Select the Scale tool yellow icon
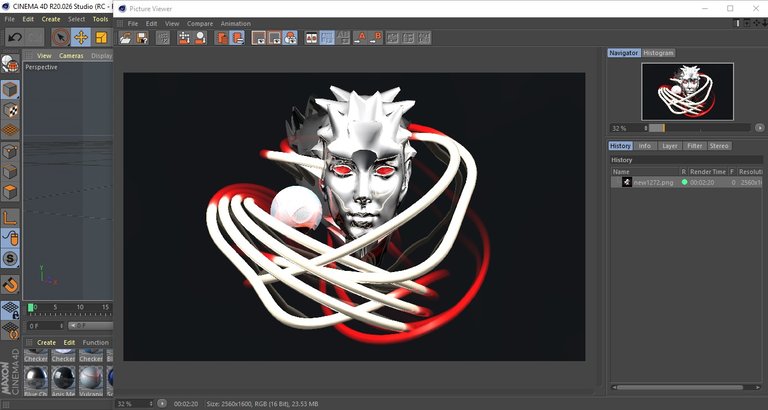Viewport: 768px width, 410px height. [x=101, y=37]
